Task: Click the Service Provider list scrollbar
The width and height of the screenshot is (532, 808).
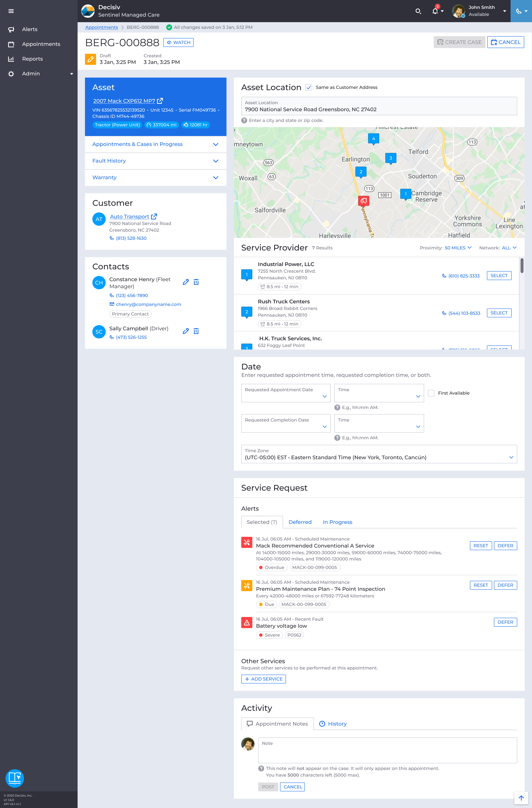Action: point(522,265)
